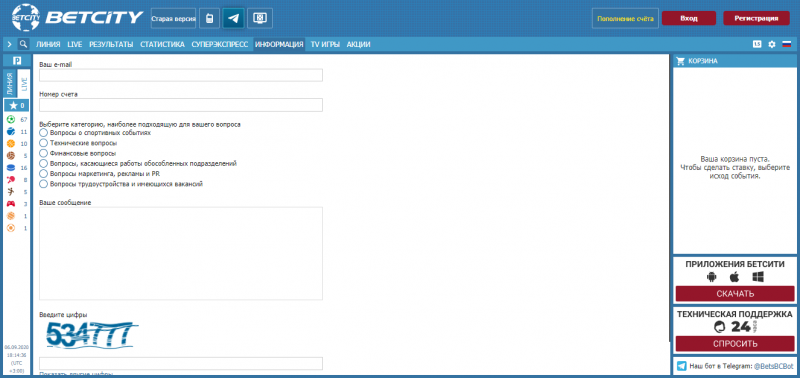
Task: Click the captcha image 534777
Action: pos(92,335)
